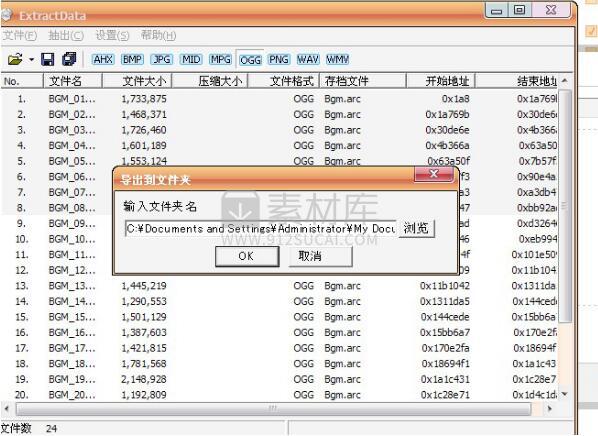
Task: Open the 抽出(C) menu
Action: pyautogui.click(x=66, y=35)
